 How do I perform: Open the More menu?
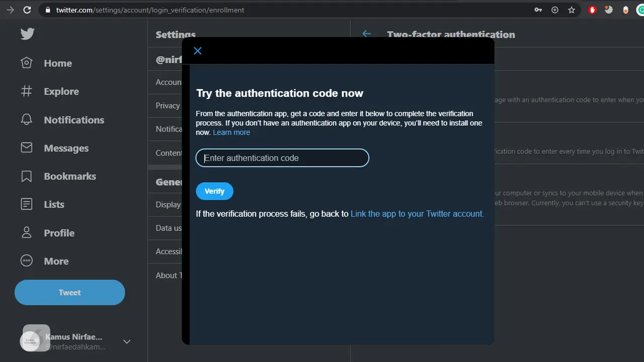[44, 261]
